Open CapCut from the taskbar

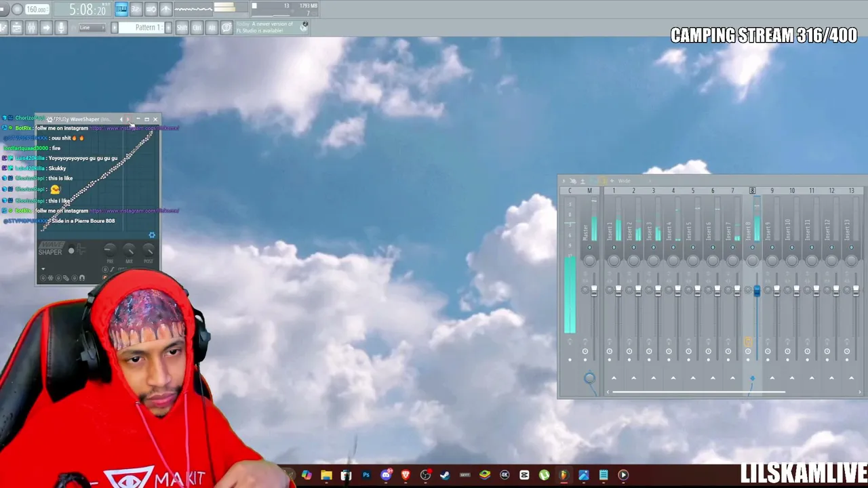(524, 475)
